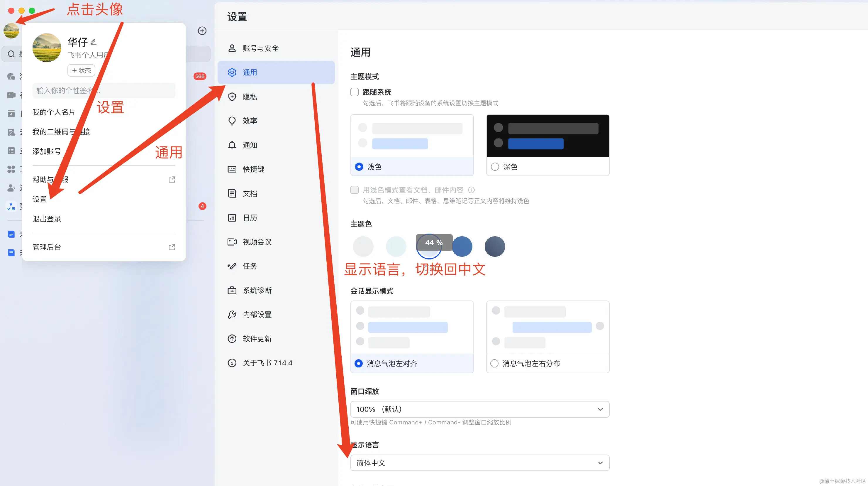Switch to 账号与安全 settings tab
The width and height of the screenshot is (868, 486).
click(x=260, y=48)
